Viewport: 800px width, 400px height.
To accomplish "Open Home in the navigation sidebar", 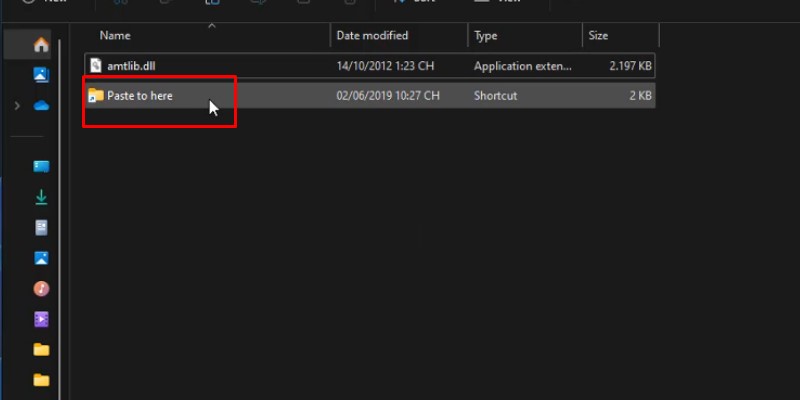I will pos(41,45).
